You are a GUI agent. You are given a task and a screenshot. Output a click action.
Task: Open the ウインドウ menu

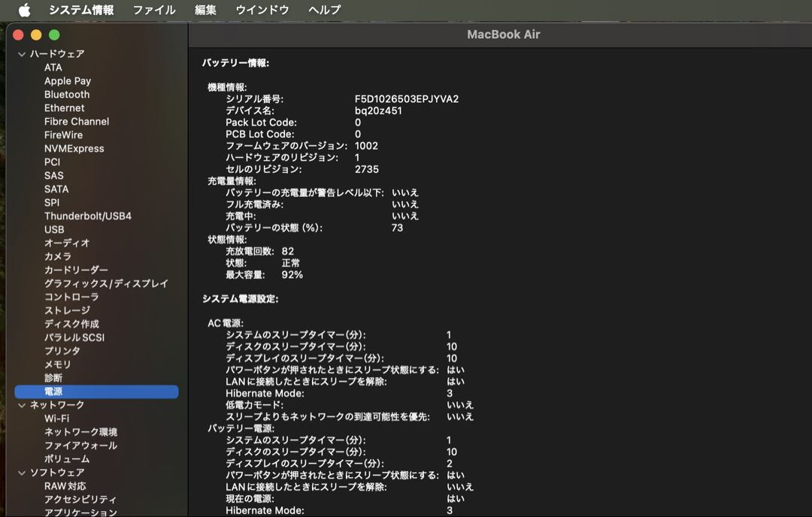[262, 10]
